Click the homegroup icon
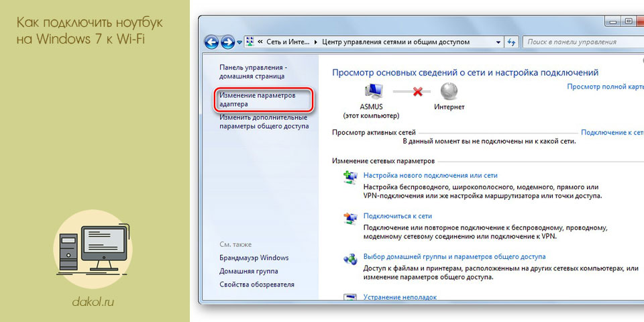This screenshot has height=322, width=644. point(350,259)
